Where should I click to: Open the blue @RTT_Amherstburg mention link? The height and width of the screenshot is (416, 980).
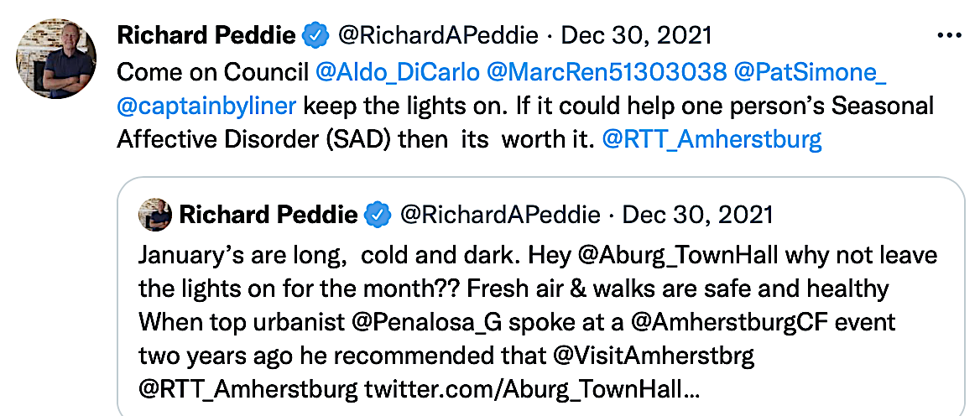pos(712,139)
